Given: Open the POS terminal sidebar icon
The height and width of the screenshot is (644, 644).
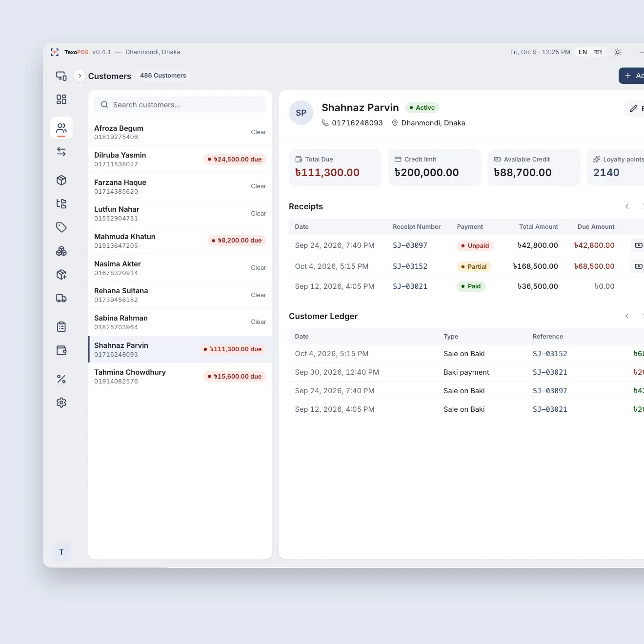Looking at the screenshot, I should [61, 76].
